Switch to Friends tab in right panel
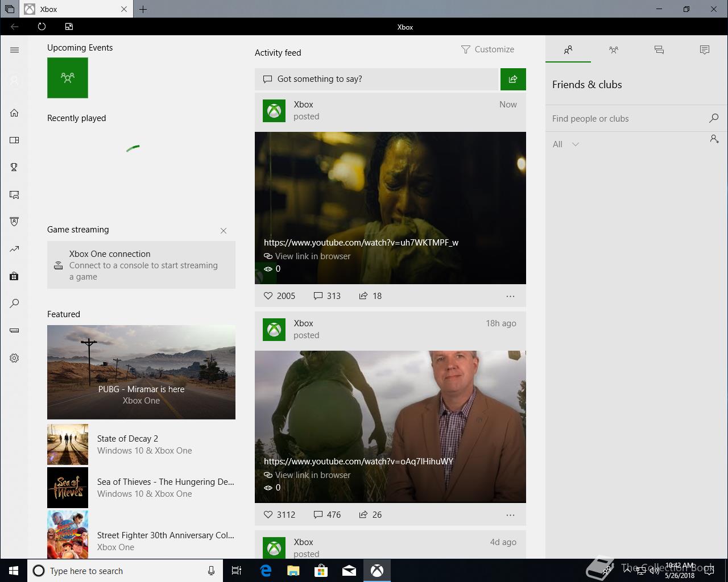The width and height of the screenshot is (728, 582). (568, 49)
